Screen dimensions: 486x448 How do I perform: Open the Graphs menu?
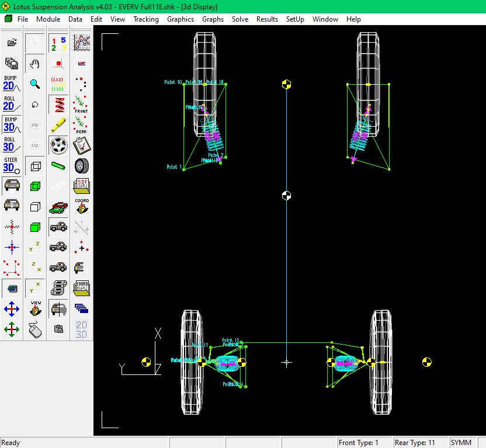[x=213, y=19]
